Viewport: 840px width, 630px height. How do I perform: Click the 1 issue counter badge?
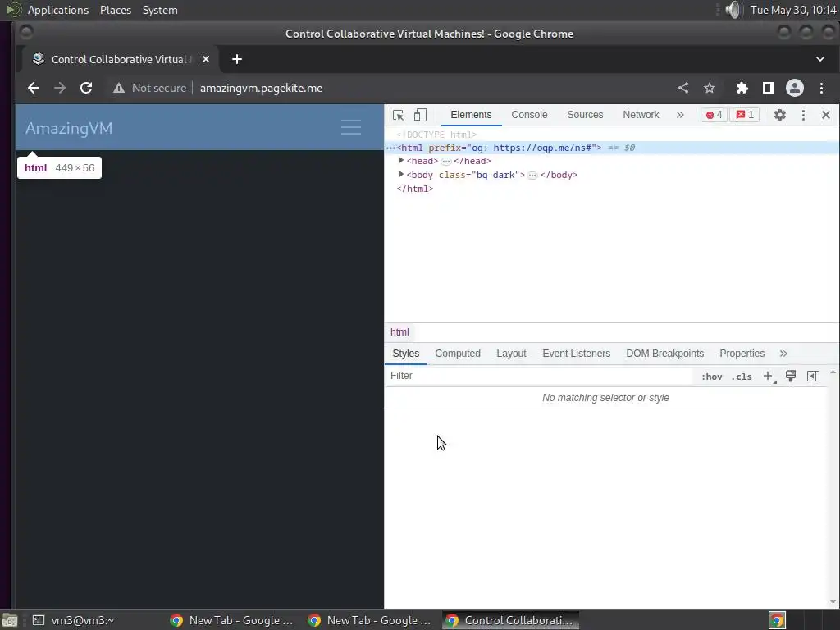745,115
